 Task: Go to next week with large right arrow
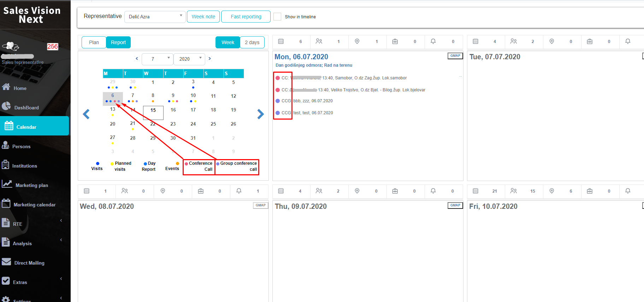tap(260, 114)
